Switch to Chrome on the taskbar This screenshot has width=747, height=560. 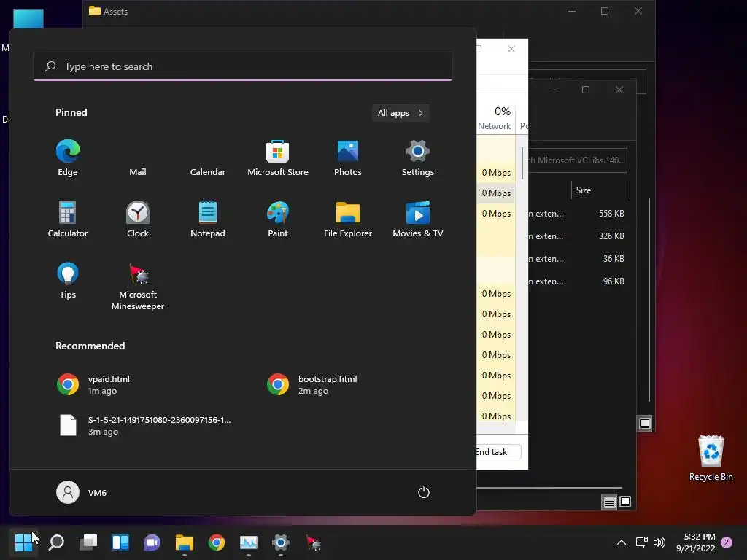[x=216, y=542]
